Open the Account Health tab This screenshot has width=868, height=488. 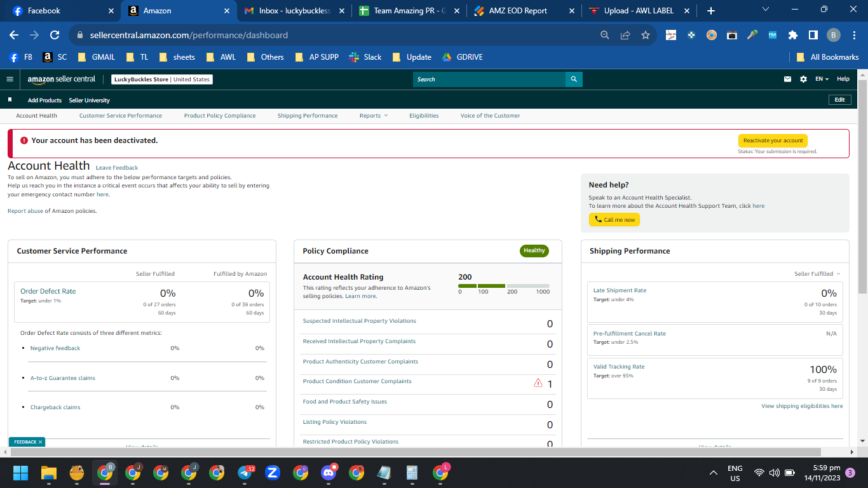[x=36, y=116]
